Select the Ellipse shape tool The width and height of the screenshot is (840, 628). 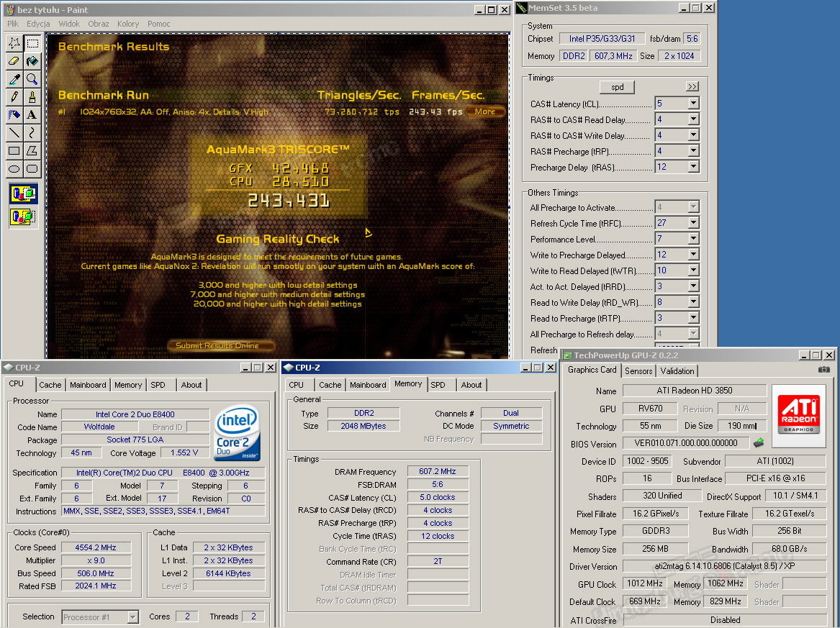(14, 168)
